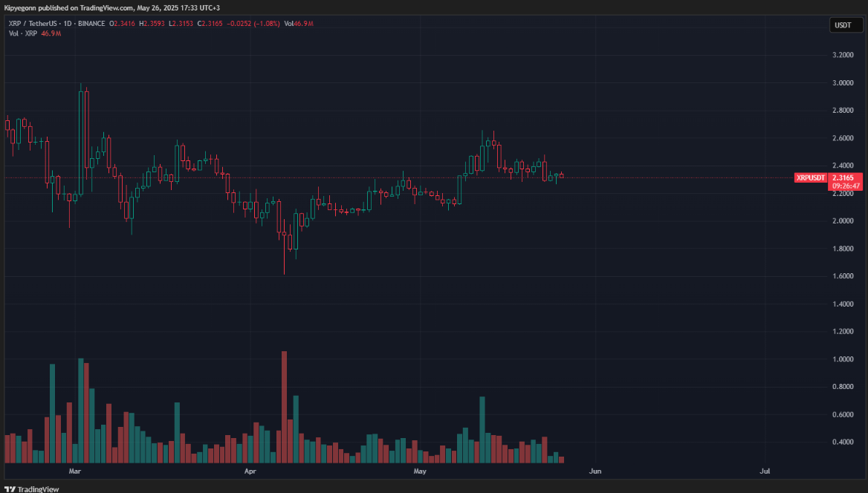868x493 pixels.
Task: Click the open price O2.3416 value
Action: [122, 24]
